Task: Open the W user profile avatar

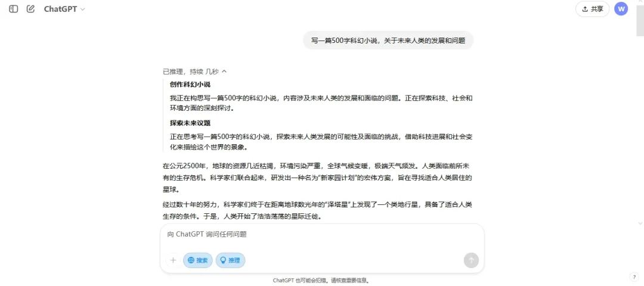Action: point(621,8)
